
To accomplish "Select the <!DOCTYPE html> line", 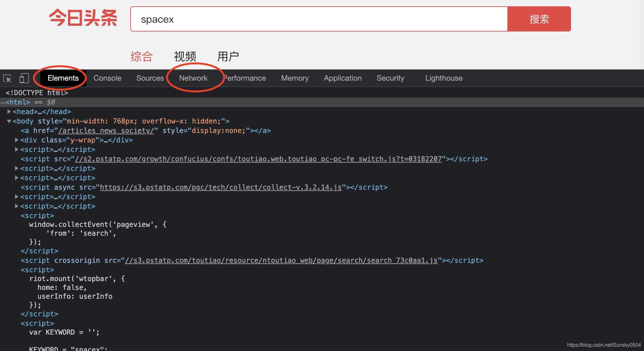I will point(37,93).
